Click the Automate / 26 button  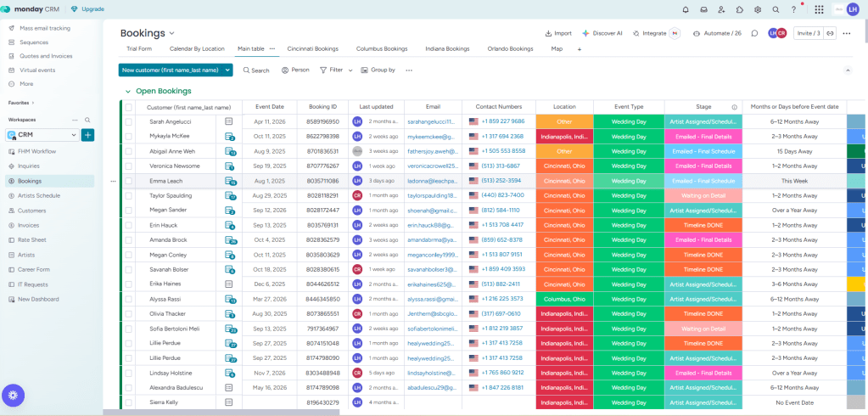coord(717,33)
